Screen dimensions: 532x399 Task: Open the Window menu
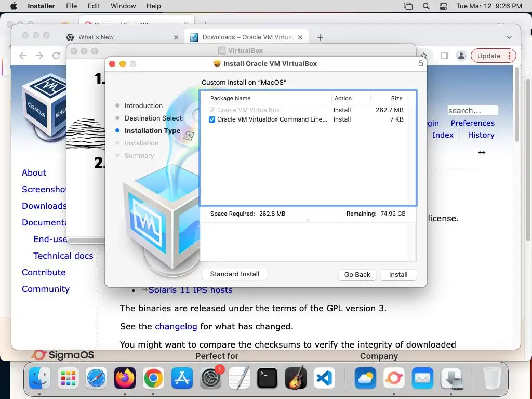(123, 6)
